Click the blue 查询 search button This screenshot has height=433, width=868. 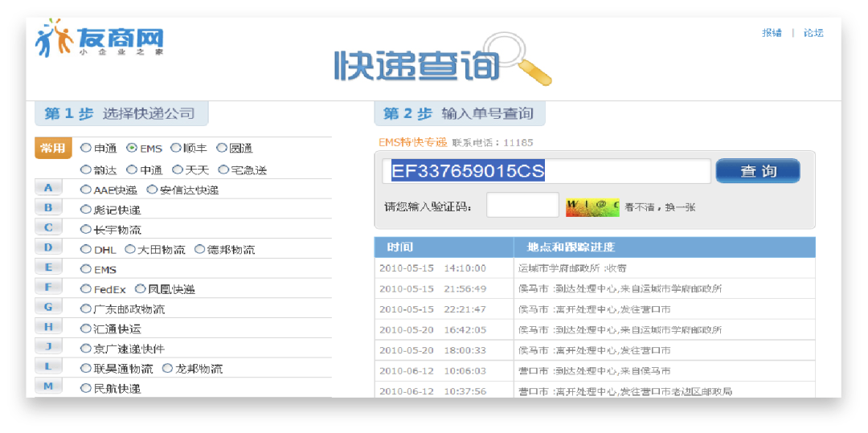[758, 171]
